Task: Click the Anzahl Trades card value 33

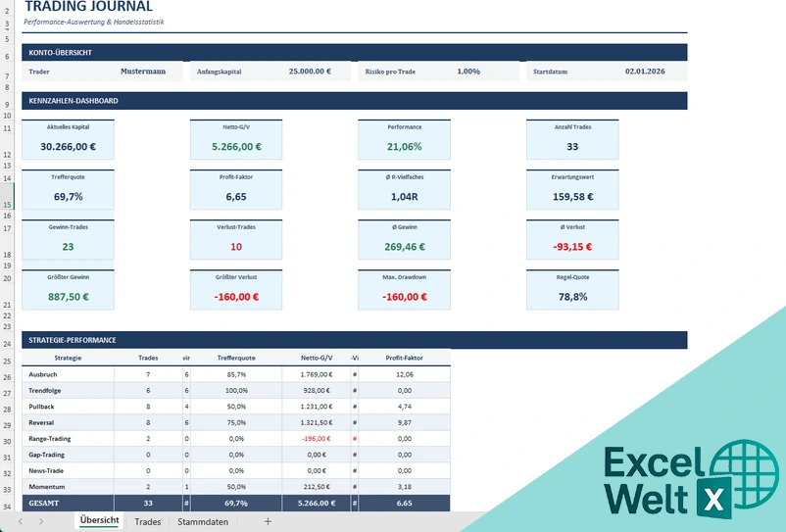Action: coord(572,147)
